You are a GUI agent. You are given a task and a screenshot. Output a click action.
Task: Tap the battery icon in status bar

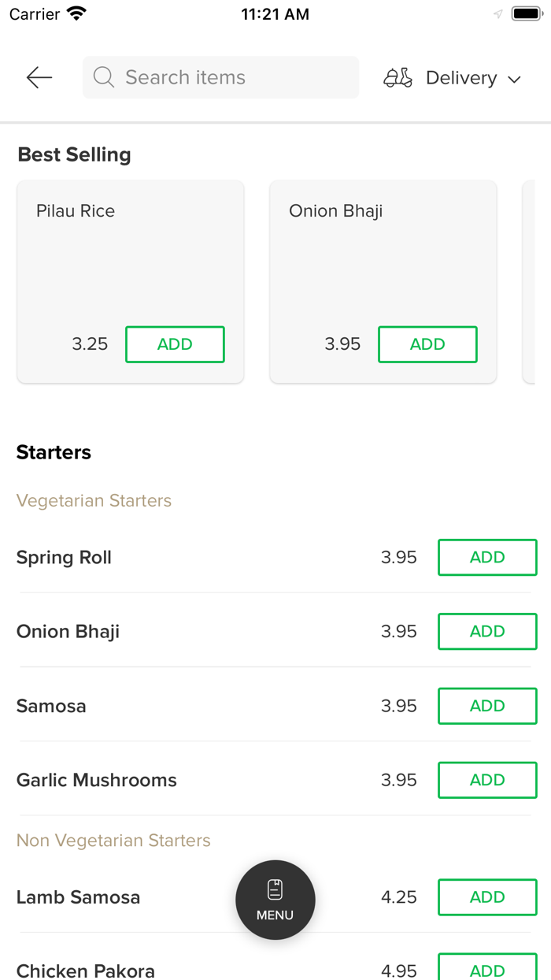click(x=527, y=14)
